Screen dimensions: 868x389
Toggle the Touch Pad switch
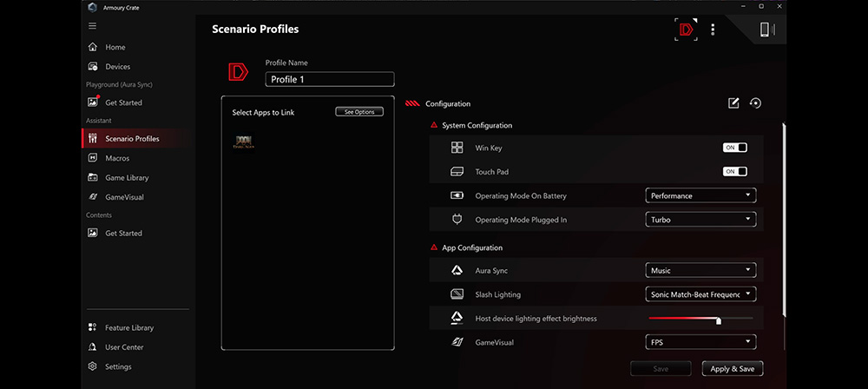point(734,171)
